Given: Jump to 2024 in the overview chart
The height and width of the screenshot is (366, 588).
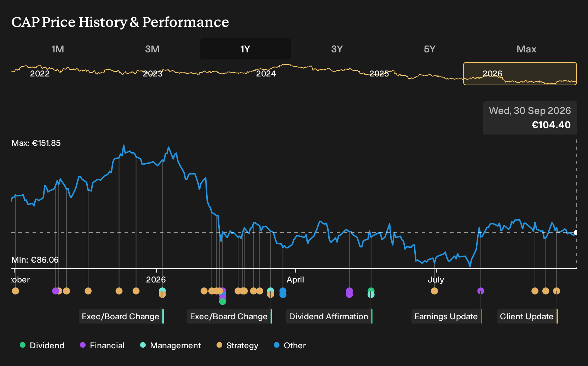Looking at the screenshot, I should tap(266, 74).
